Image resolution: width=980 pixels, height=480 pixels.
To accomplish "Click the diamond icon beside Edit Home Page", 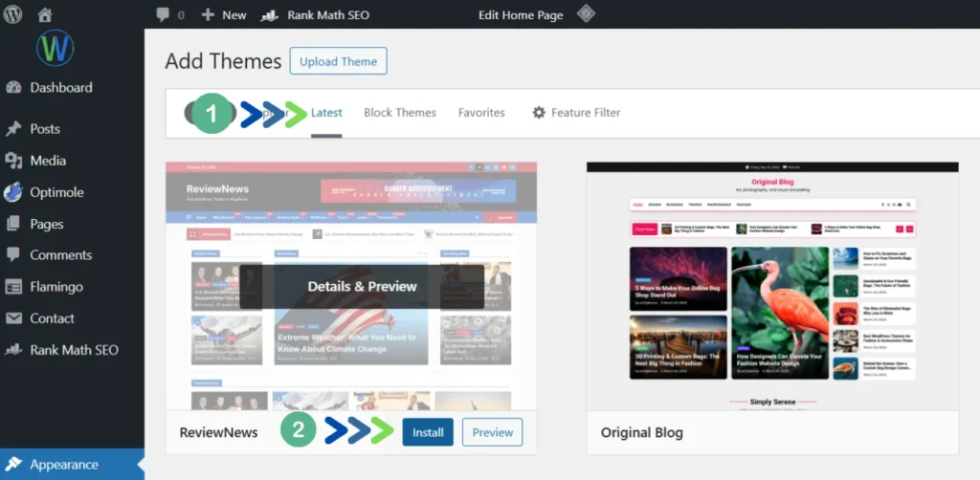I will (586, 14).
